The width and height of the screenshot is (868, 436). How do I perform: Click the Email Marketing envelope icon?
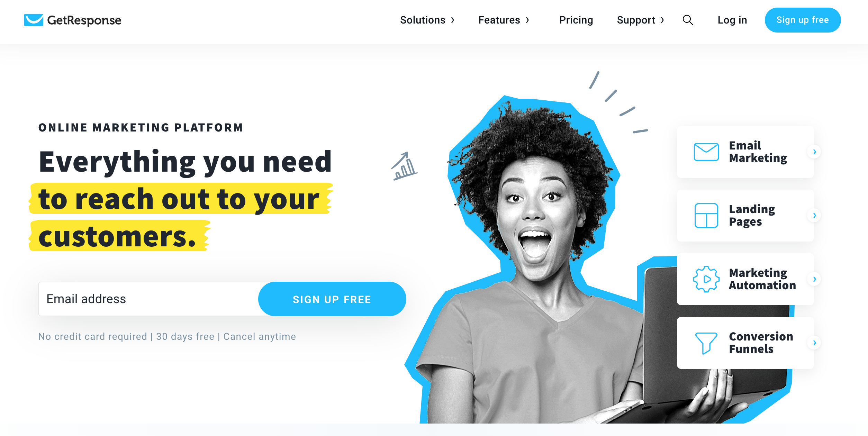706,152
